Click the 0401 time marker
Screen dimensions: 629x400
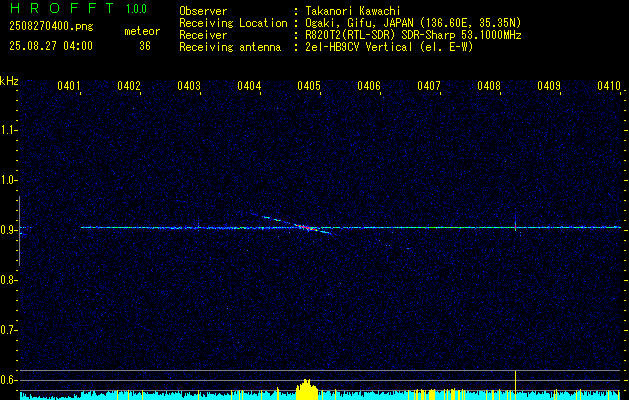point(69,85)
